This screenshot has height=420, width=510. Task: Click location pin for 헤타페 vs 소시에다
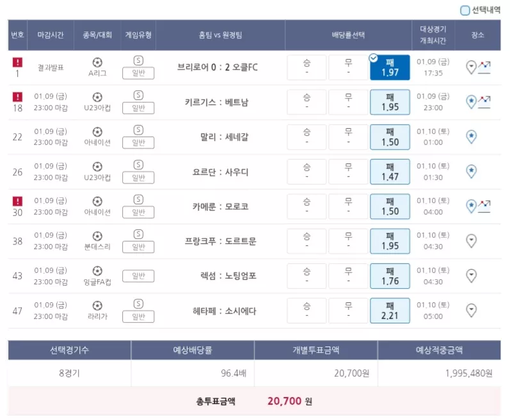click(471, 311)
